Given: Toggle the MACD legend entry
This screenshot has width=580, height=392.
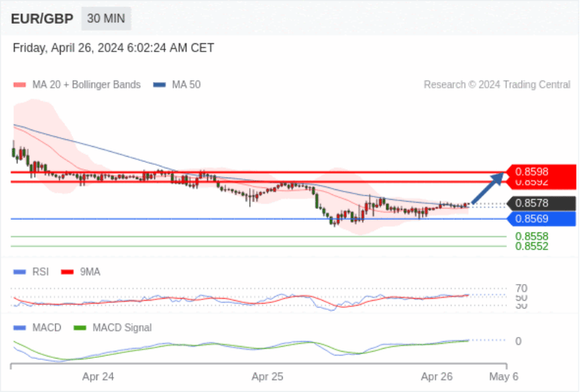Looking at the screenshot, I should click(x=38, y=328).
